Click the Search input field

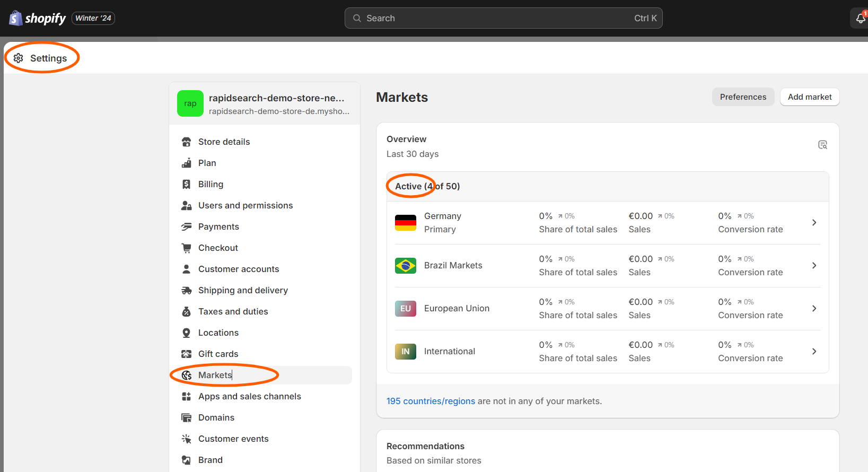pyautogui.click(x=503, y=18)
